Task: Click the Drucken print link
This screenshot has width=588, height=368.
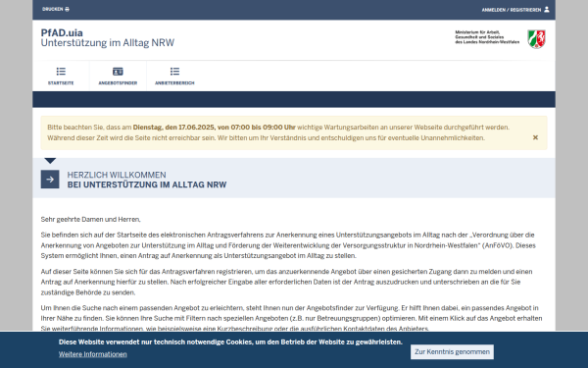Action: [56, 9]
